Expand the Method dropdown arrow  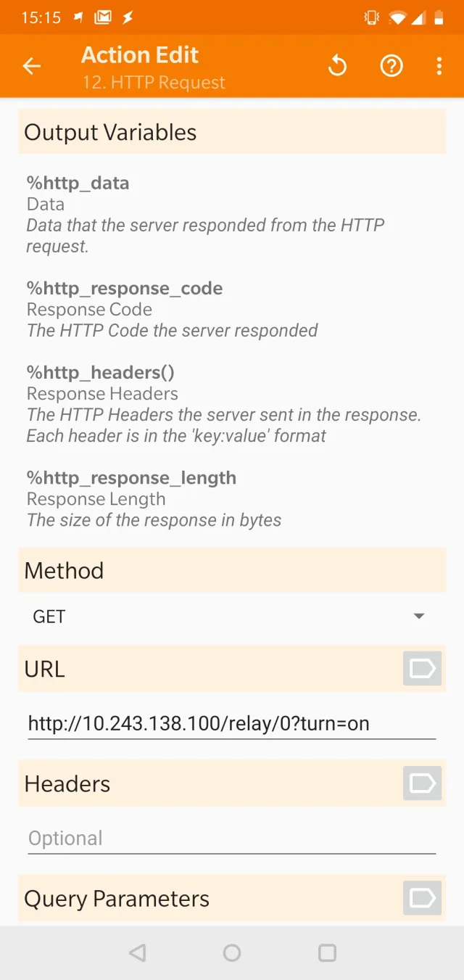pos(418,617)
